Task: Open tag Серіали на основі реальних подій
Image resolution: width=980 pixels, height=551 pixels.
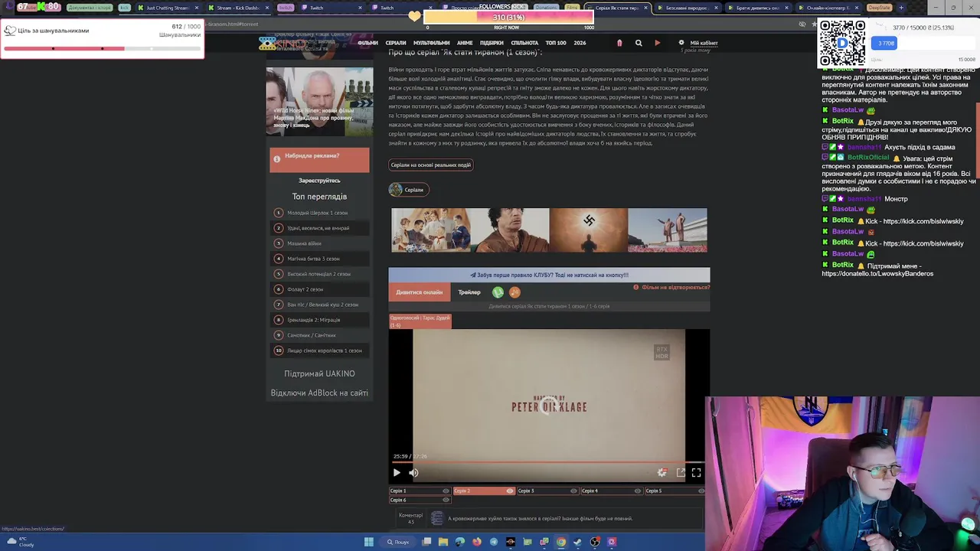Action: 431,165
